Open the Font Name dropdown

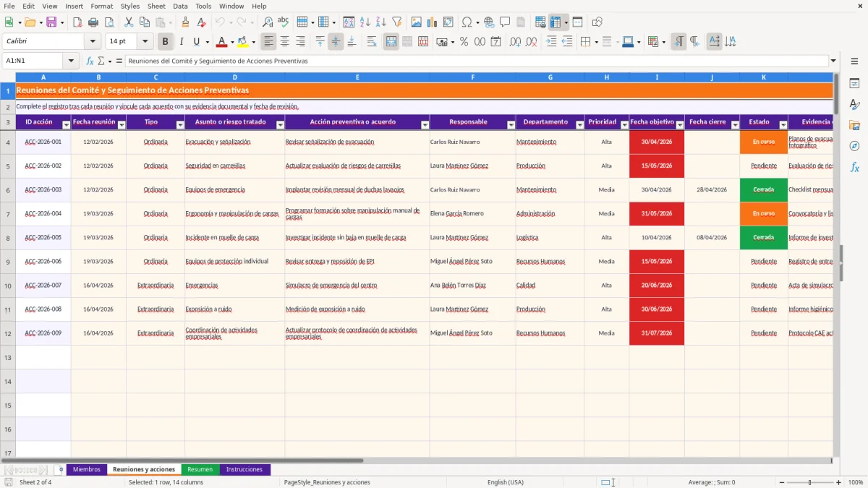click(92, 42)
